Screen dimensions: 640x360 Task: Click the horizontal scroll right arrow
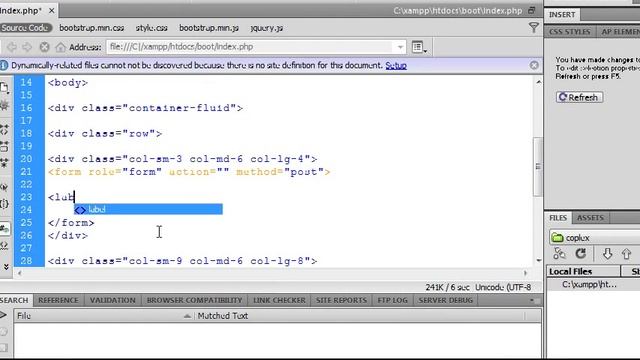[525, 273]
